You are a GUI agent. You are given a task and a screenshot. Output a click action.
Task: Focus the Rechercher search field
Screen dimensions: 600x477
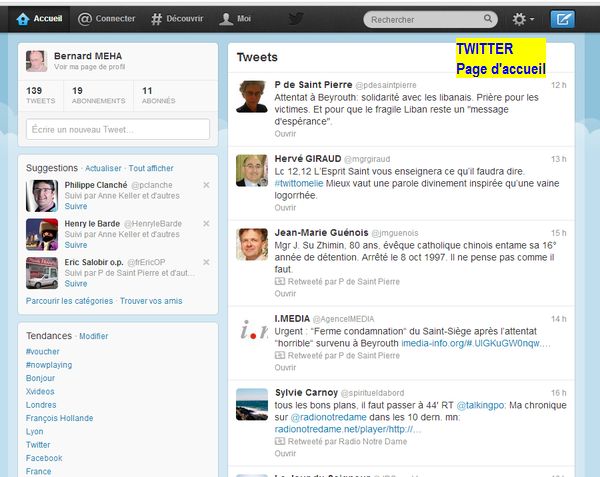pyautogui.click(x=430, y=19)
